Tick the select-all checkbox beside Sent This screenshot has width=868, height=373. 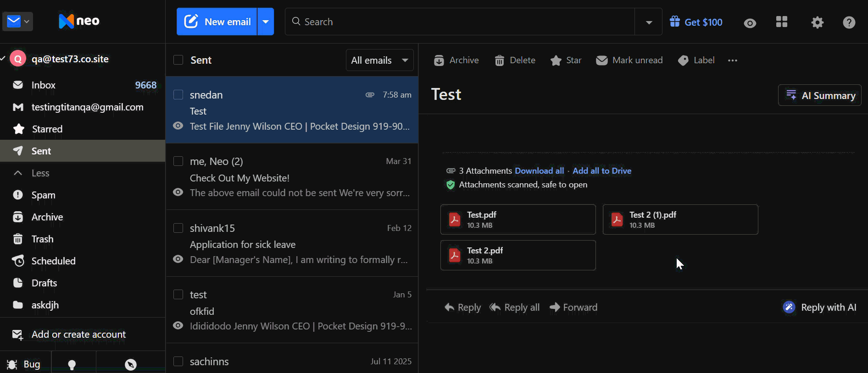coord(178,60)
